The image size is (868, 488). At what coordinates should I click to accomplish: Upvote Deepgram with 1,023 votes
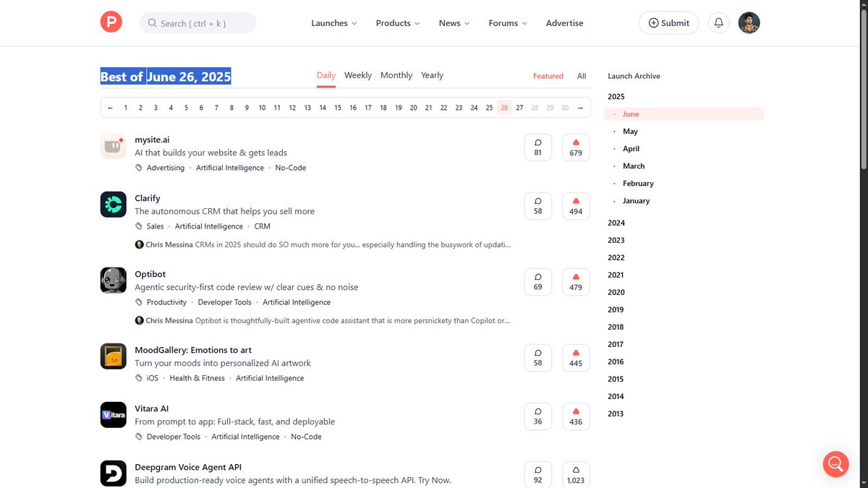[576, 474]
